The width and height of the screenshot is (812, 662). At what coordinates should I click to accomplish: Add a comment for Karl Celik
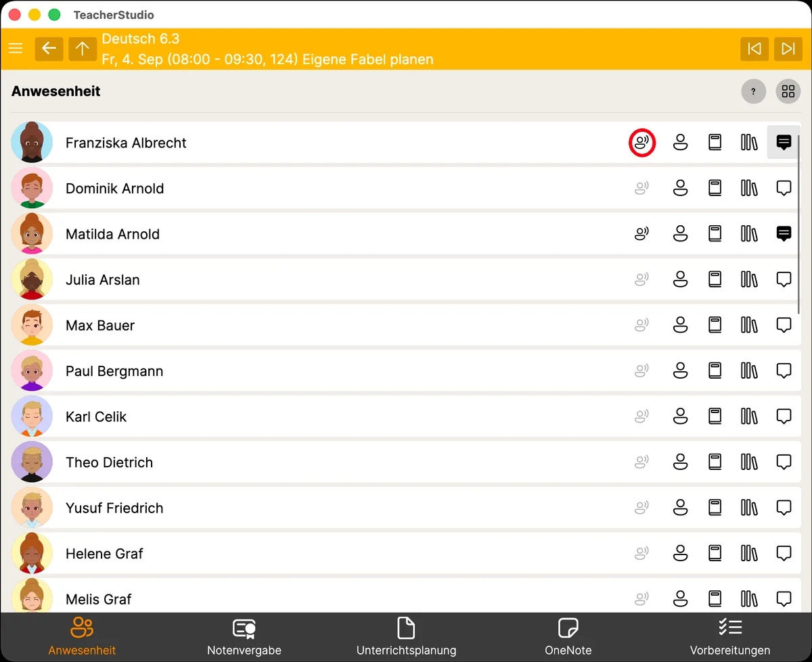784,417
